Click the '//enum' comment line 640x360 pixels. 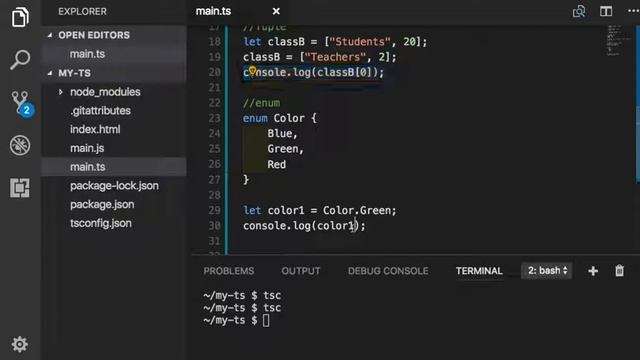point(262,103)
